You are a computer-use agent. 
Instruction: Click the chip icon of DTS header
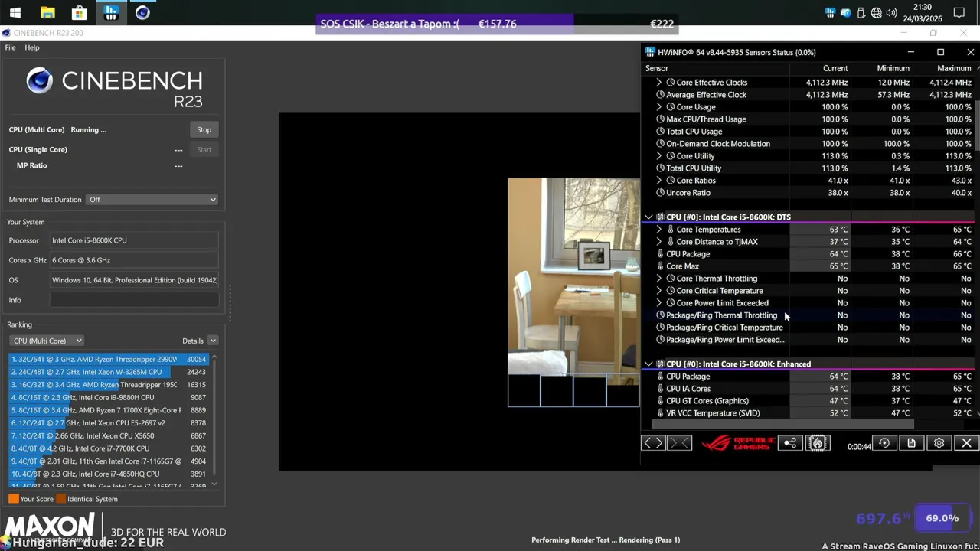pos(660,217)
